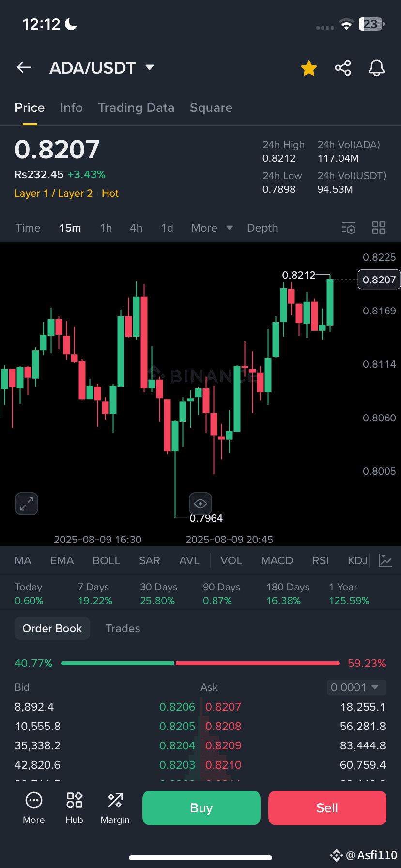Tap the Sell button

pos(327,808)
